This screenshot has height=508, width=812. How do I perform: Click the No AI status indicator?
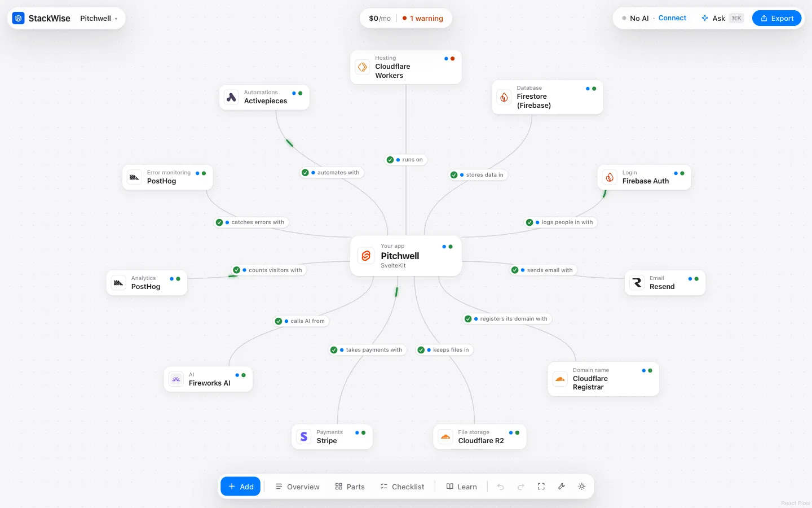[636, 18]
